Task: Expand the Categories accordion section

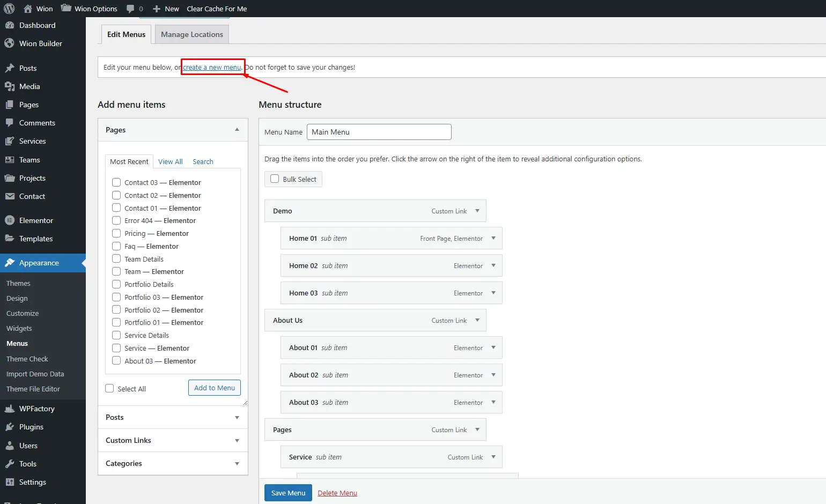Action: point(173,463)
